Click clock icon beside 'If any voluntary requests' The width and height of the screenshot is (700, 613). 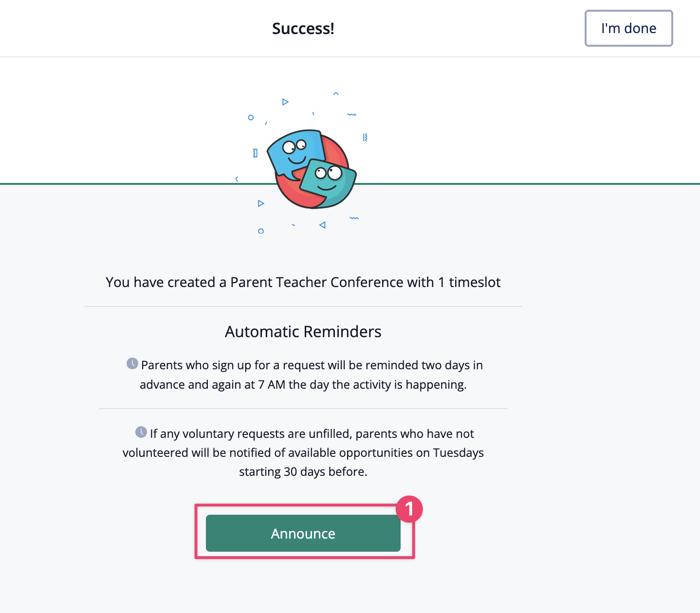click(141, 432)
